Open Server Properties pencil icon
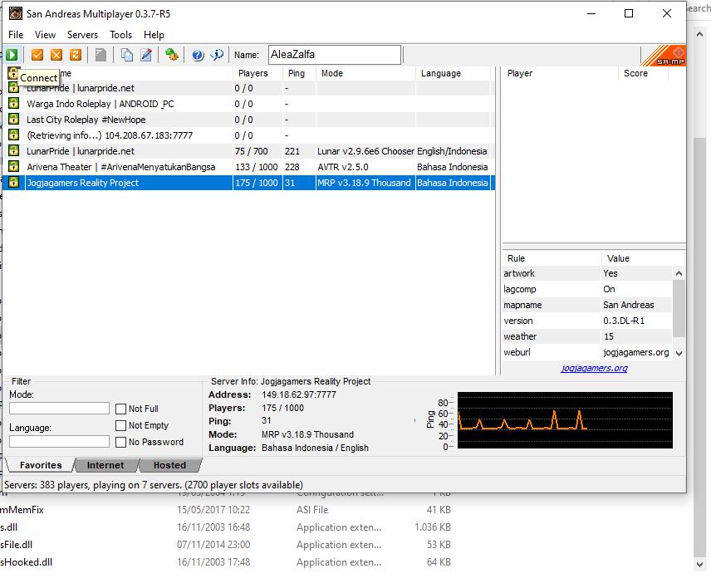 point(146,55)
